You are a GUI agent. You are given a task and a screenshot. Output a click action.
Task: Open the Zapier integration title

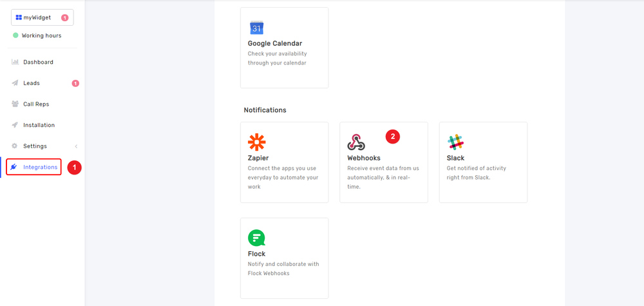(x=258, y=158)
